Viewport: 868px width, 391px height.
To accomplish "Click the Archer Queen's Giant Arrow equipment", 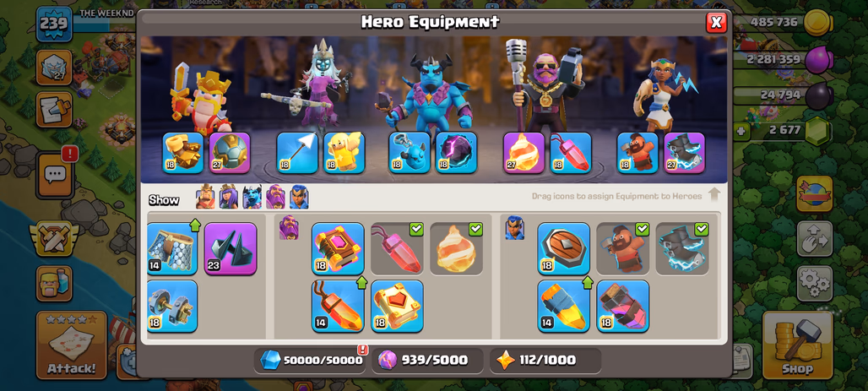I will coord(297,152).
